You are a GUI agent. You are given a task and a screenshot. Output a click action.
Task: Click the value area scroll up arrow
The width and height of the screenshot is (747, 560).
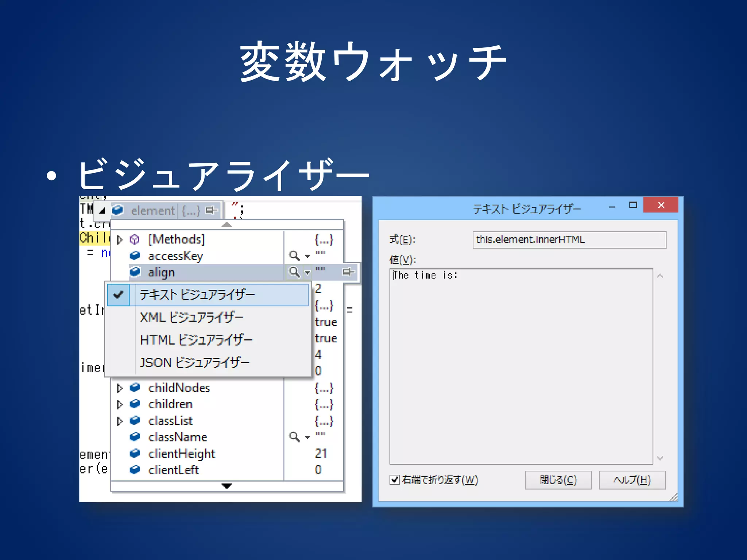pyautogui.click(x=660, y=276)
